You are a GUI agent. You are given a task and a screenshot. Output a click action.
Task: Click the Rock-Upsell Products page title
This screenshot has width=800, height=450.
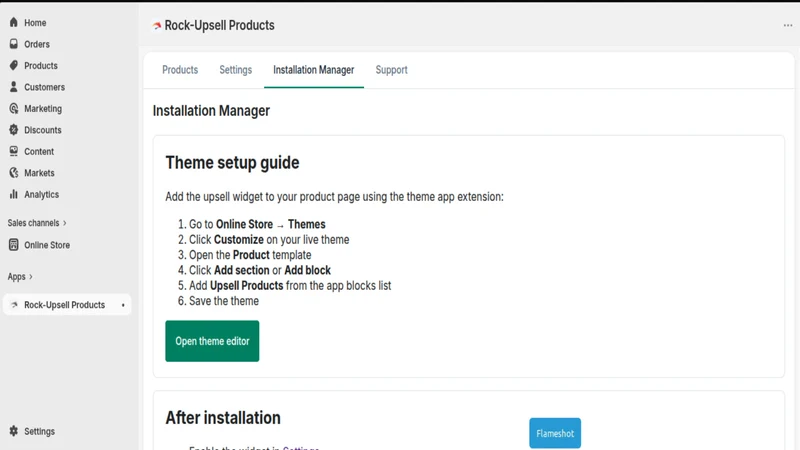[x=219, y=26]
